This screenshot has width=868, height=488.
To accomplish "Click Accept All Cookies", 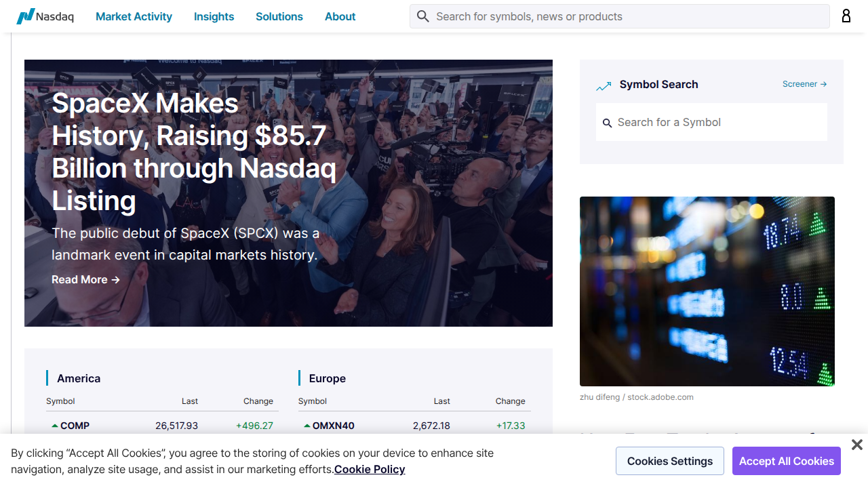I will [787, 461].
